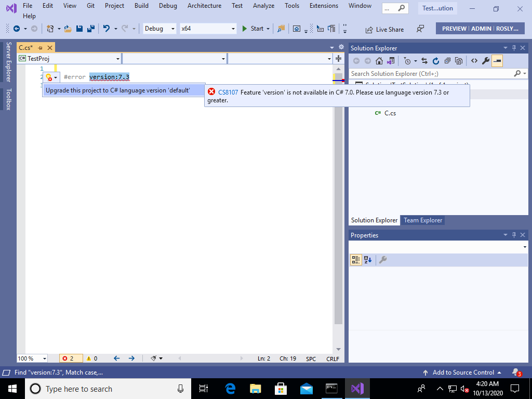This screenshot has width=532, height=399.
Task: Click the Property Pages wrench icon
Action: click(x=383, y=260)
